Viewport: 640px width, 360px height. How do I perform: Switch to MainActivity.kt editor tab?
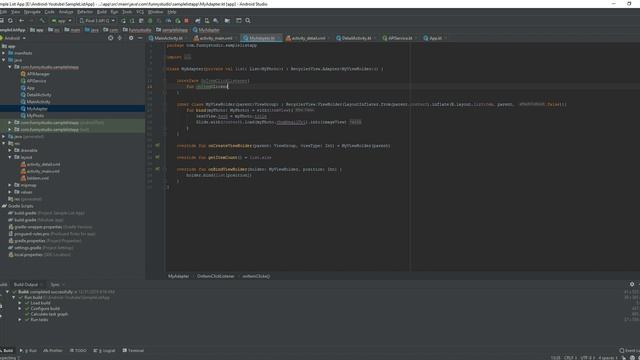168,38
